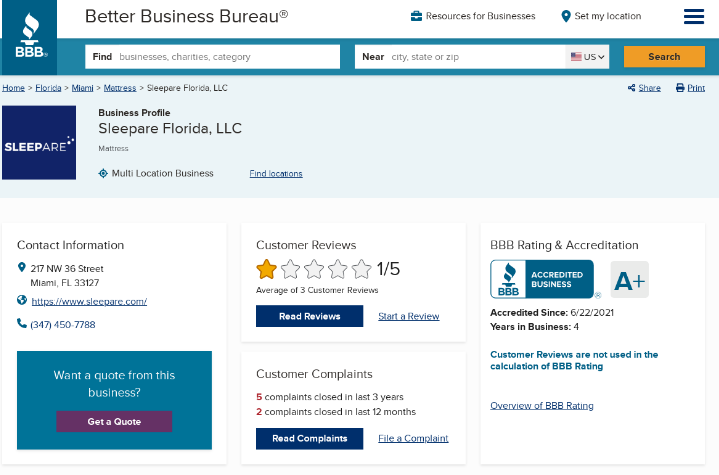The height and width of the screenshot is (475, 719).
Task: Click Customer Reviews not used in rating notice
Action: [x=574, y=360]
